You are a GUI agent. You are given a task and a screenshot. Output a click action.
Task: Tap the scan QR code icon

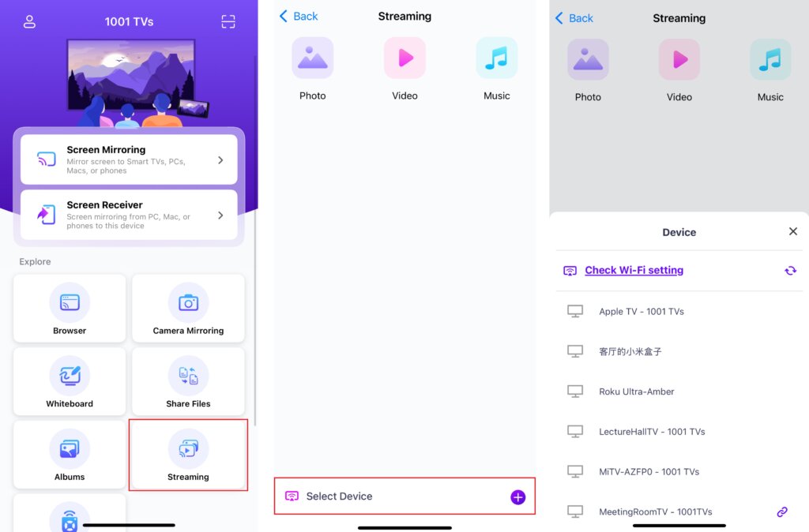pyautogui.click(x=228, y=21)
